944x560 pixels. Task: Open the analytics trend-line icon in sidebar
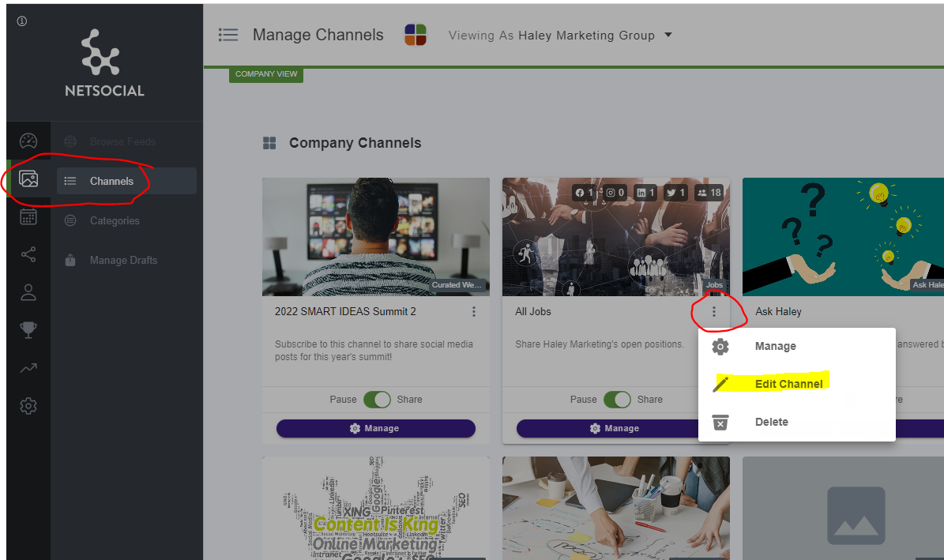click(x=28, y=368)
